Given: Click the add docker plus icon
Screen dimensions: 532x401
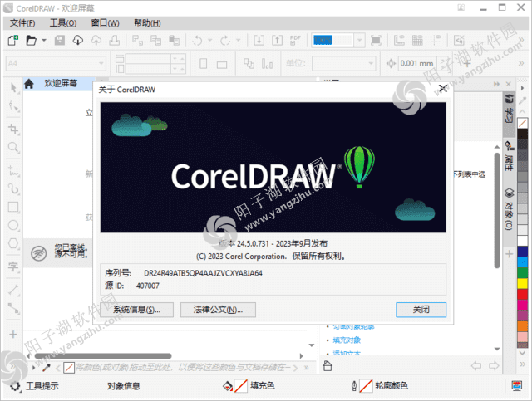Looking at the screenshot, I should pos(509,254).
